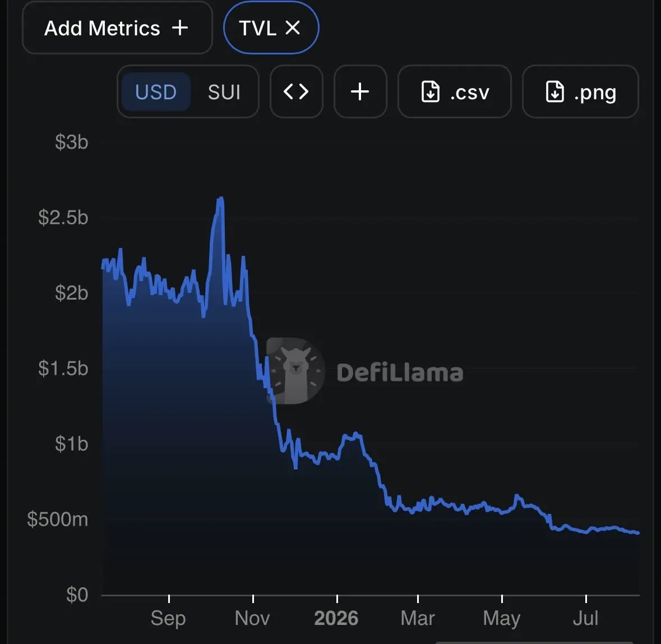The width and height of the screenshot is (661, 644).
Task: Click the Mar tick on time axis
Action: (x=417, y=618)
